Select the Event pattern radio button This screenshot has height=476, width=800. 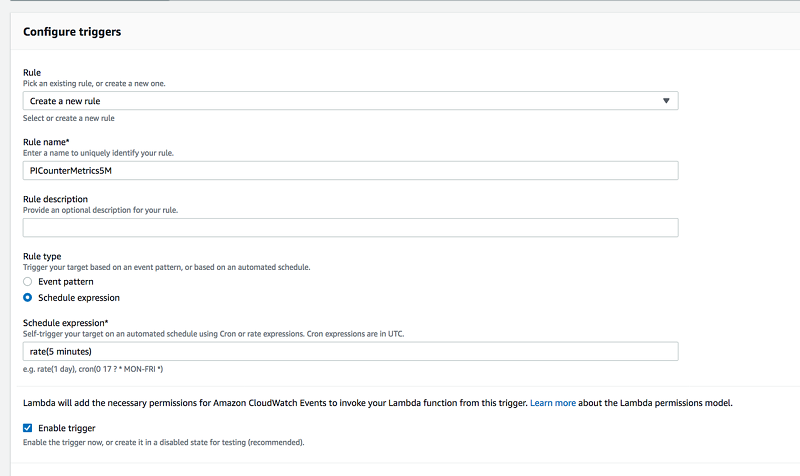coord(28,282)
